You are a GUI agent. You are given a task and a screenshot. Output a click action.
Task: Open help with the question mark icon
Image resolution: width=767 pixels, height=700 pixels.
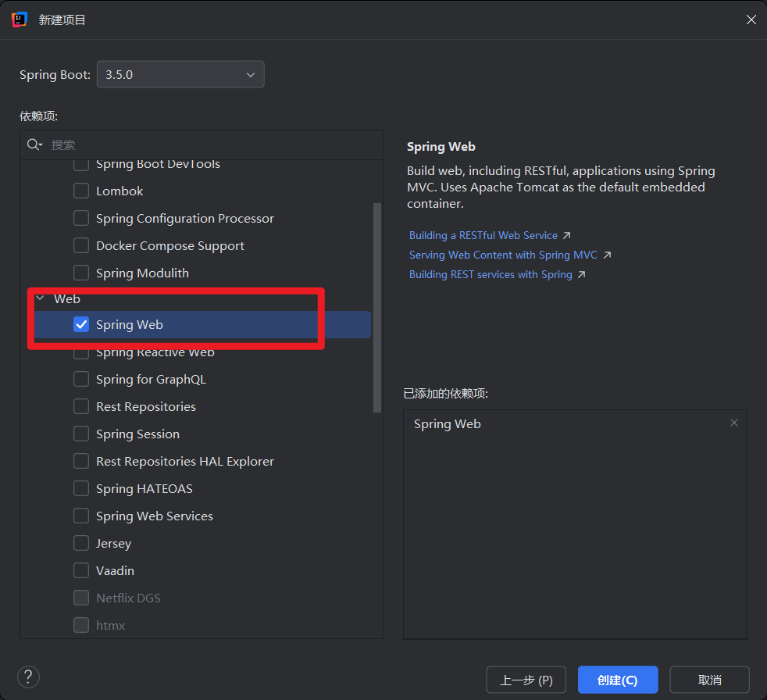[28, 677]
